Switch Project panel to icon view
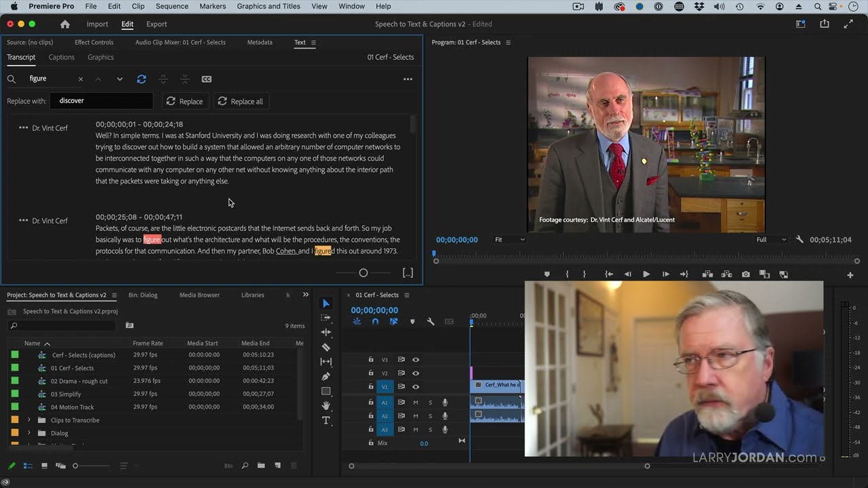868x488 pixels. pos(44,466)
